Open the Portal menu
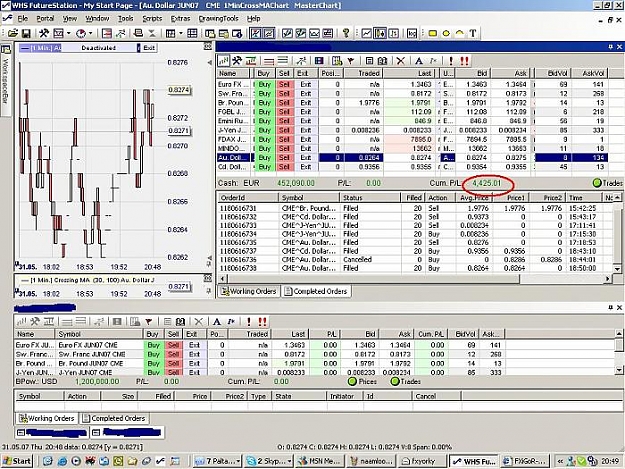The height and width of the screenshot is (469, 625). (45, 18)
